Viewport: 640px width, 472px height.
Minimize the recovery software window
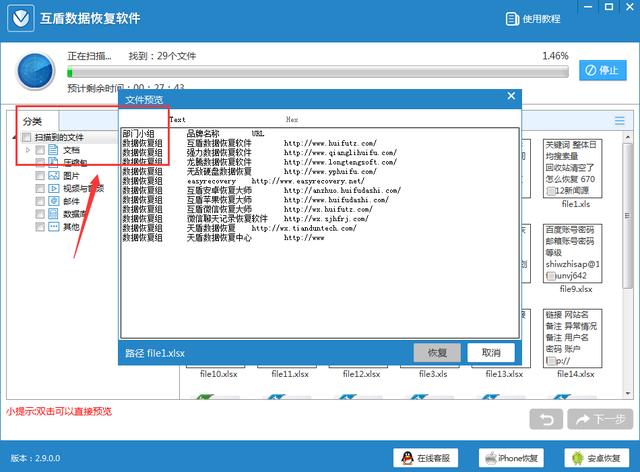coord(588,7)
